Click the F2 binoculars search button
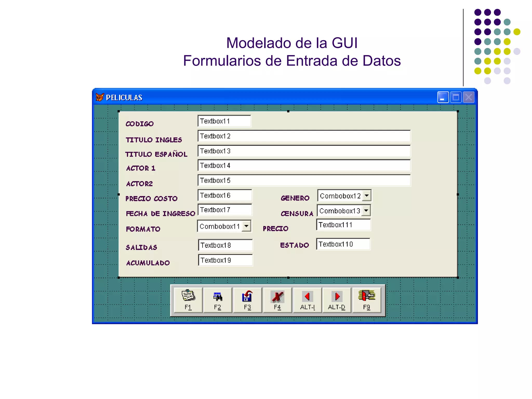This screenshot has height=399, width=532. pos(218,300)
